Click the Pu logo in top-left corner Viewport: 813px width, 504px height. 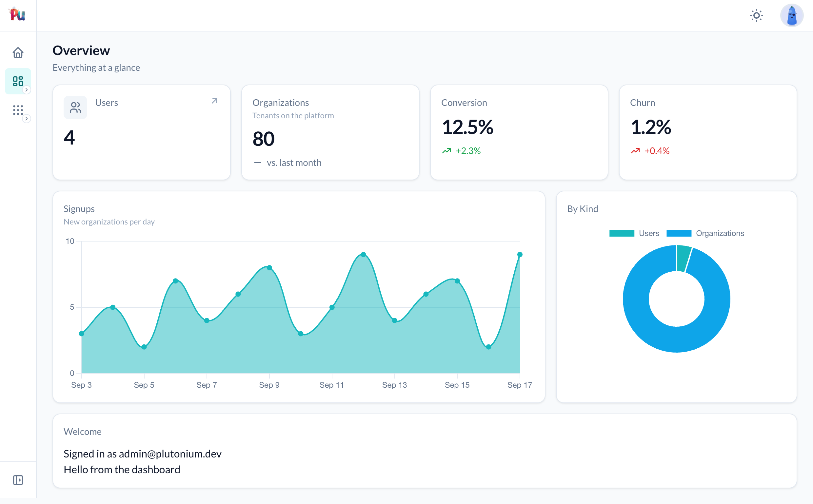click(17, 14)
